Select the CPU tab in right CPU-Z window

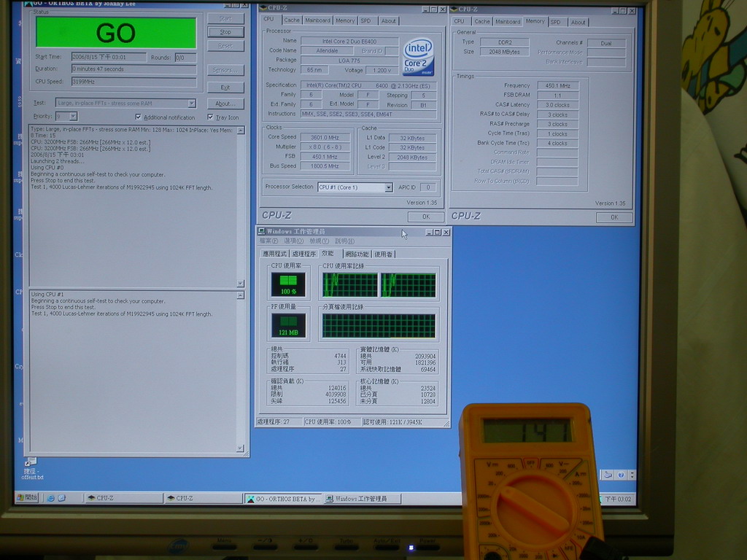[x=460, y=21]
